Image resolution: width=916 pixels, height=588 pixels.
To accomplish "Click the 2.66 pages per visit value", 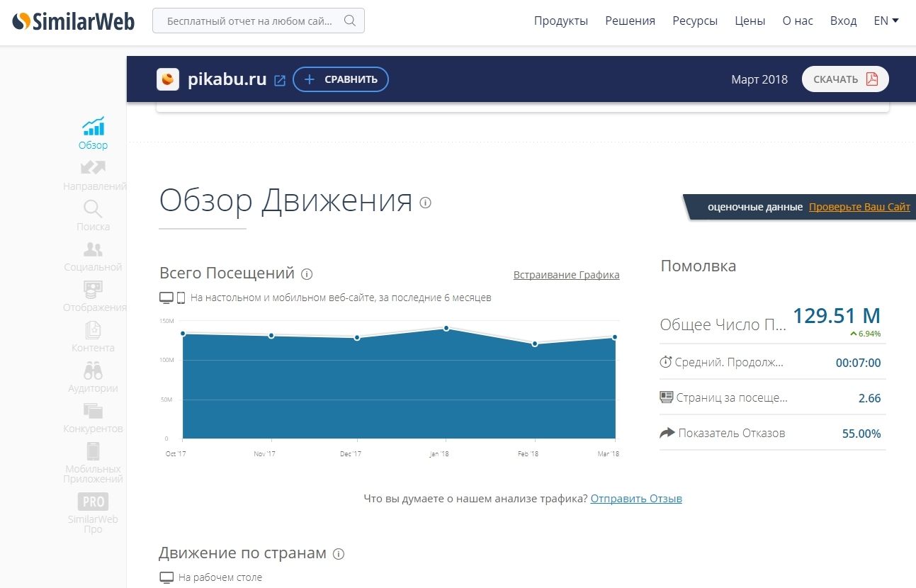I will [870, 398].
